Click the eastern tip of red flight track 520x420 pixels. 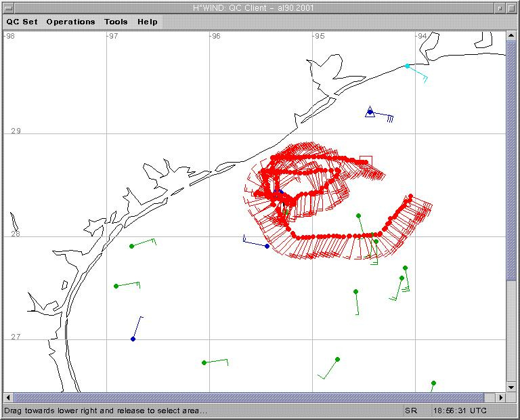[x=410, y=196]
